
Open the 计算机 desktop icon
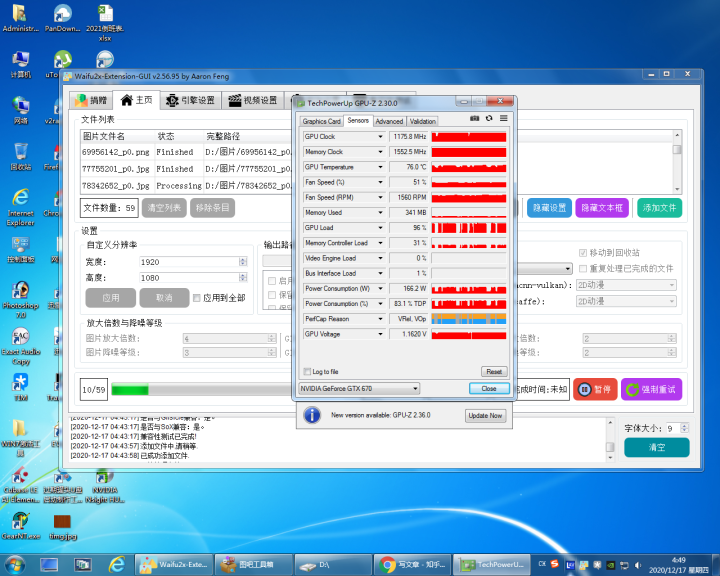point(21,64)
